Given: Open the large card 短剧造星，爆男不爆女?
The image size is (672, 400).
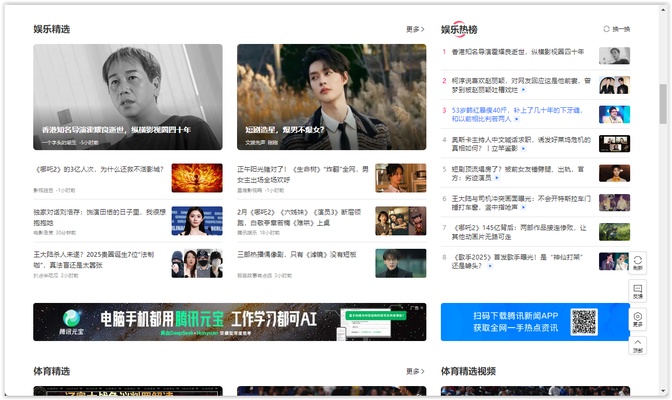Looking at the screenshot, I should point(331,97).
